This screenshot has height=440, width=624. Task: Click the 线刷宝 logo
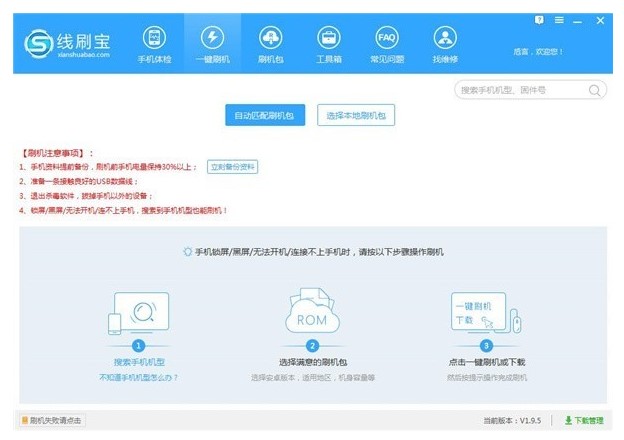(x=67, y=44)
